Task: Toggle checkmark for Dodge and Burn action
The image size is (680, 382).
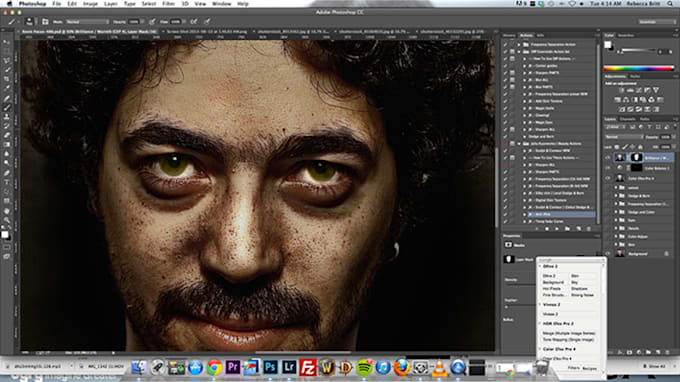Action: (x=505, y=136)
